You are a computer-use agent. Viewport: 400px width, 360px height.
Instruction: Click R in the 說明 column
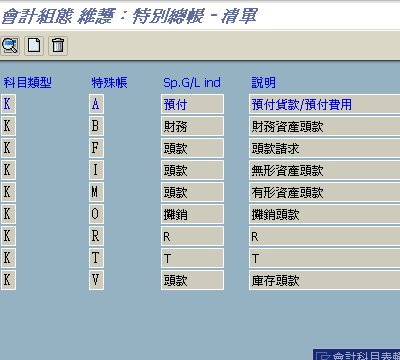coord(325,236)
